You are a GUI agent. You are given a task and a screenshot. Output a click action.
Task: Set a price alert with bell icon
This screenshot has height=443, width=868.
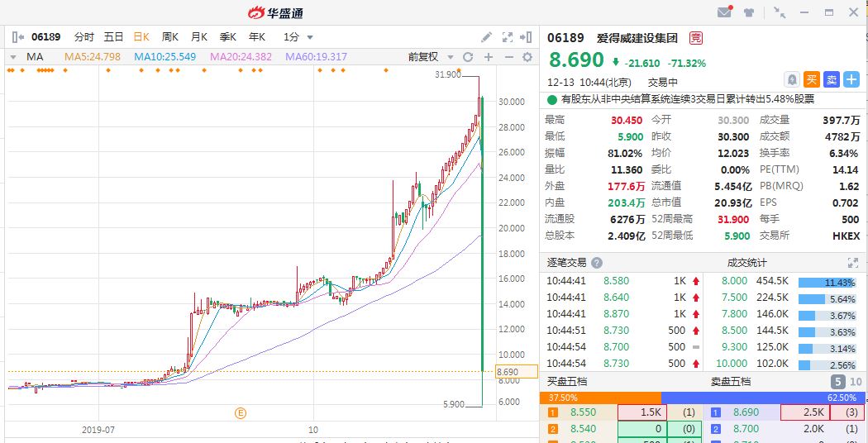coord(792,79)
